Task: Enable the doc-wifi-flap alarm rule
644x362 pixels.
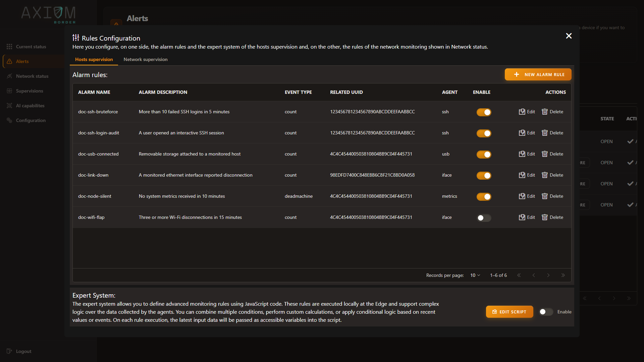Action: 484,218
